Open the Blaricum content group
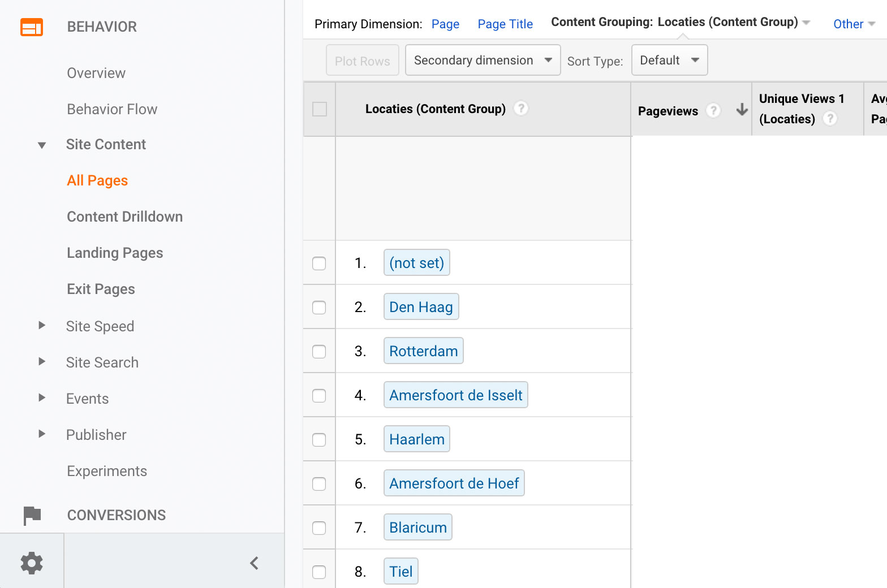Image resolution: width=887 pixels, height=588 pixels. (418, 528)
